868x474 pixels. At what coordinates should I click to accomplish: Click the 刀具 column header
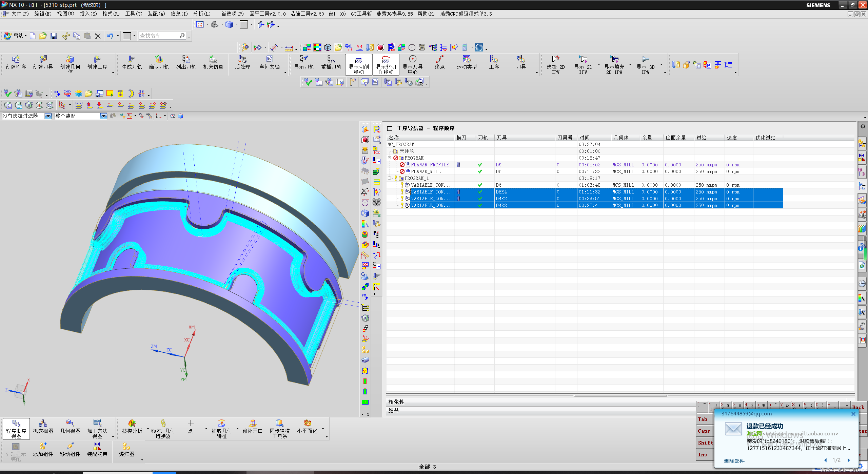(x=525, y=138)
